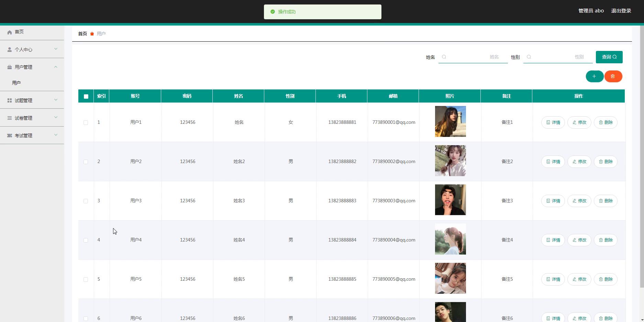Screen dimensions: 644x322
Task: Click the 试题管理 grid icon
Action: click(x=10, y=100)
